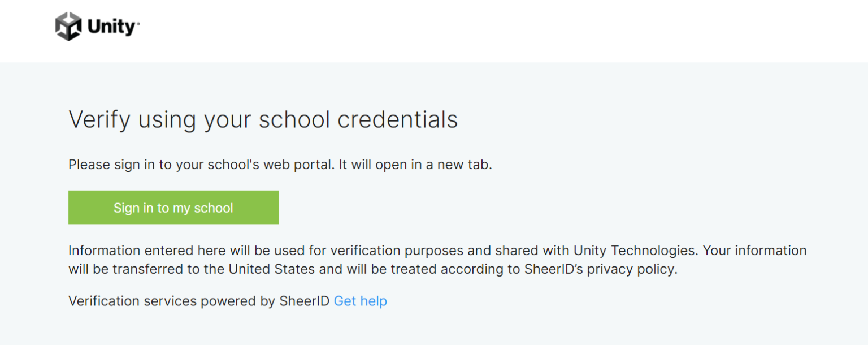
Task: Click the Unity cube logo icon
Action: pyautogui.click(x=68, y=27)
